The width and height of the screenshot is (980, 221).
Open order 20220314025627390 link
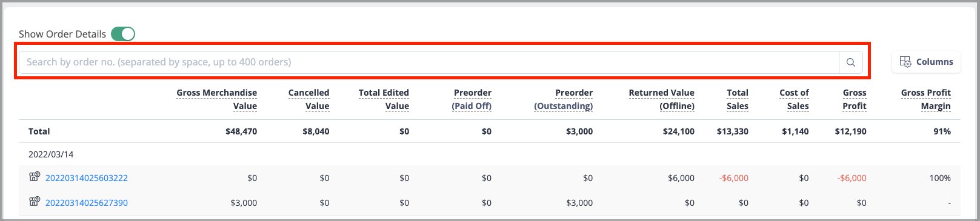pos(87,203)
